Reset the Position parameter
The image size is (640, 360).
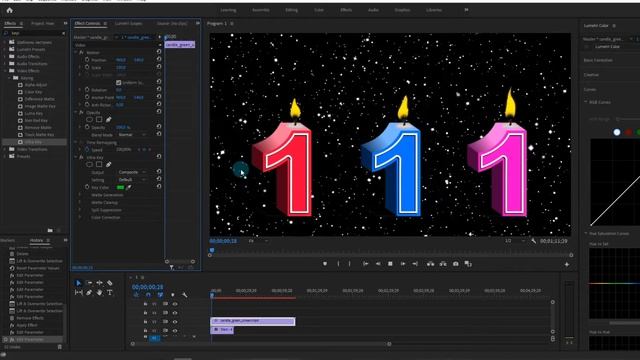(159, 60)
